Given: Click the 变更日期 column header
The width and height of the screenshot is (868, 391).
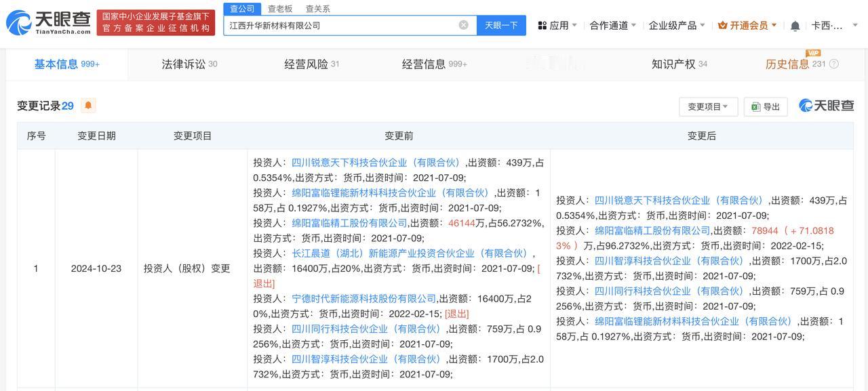Looking at the screenshot, I should pos(96,136).
